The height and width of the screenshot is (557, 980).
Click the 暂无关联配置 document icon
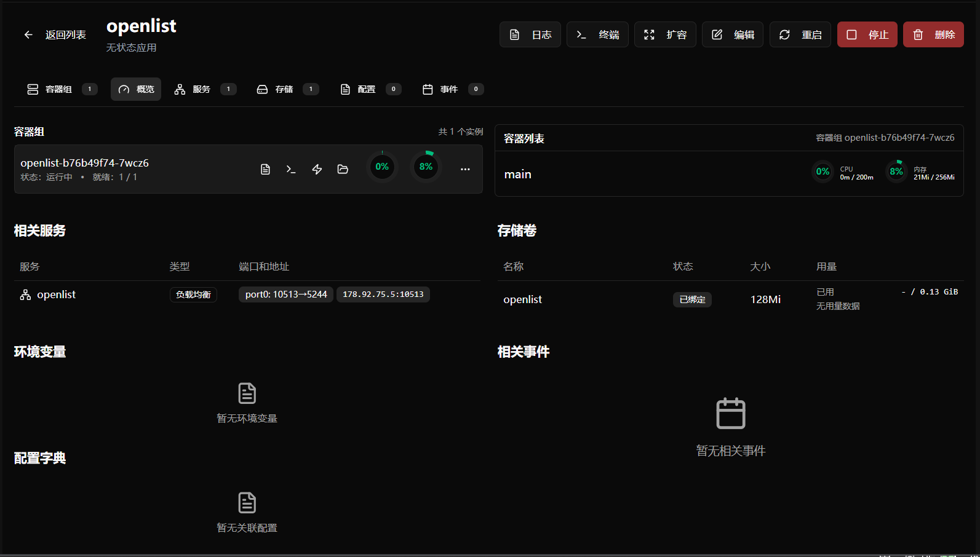pos(247,502)
